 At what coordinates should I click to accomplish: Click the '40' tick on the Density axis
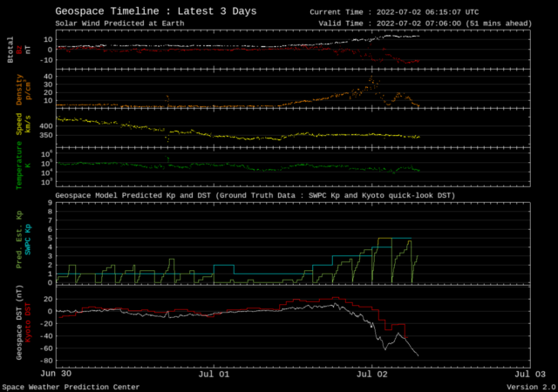tap(48, 77)
